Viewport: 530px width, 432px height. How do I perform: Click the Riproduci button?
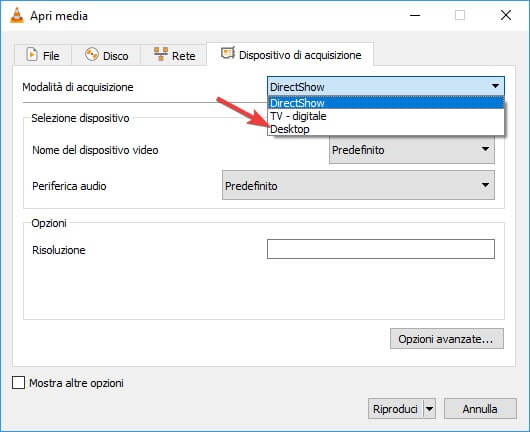click(x=395, y=409)
